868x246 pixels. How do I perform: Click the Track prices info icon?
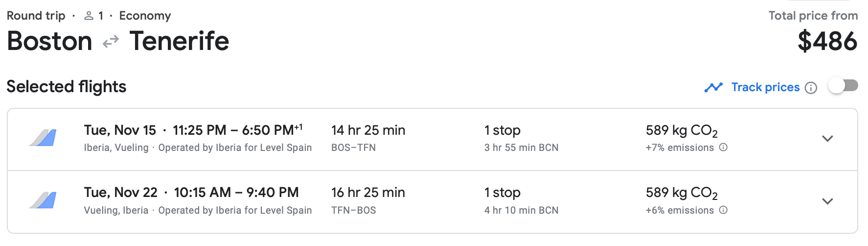pyautogui.click(x=811, y=88)
